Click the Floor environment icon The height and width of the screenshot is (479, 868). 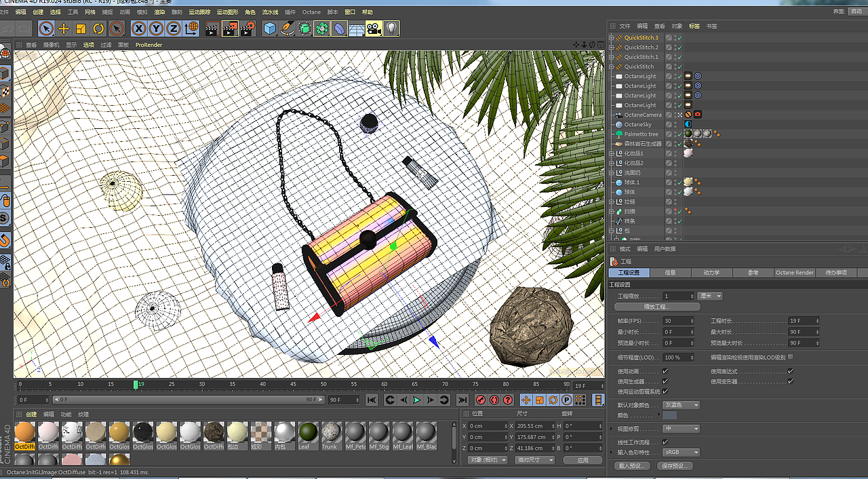[357, 28]
